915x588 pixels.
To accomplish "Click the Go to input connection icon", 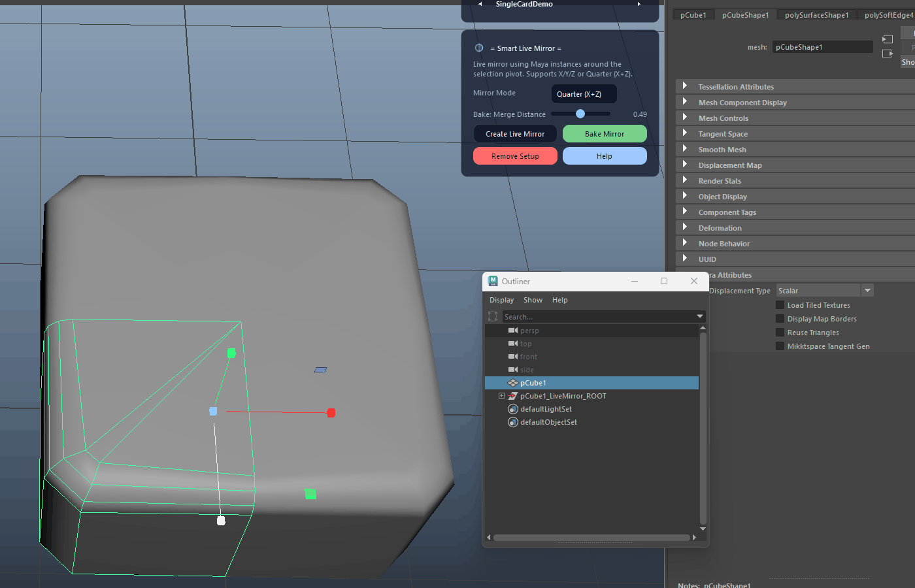I will tap(888, 39).
